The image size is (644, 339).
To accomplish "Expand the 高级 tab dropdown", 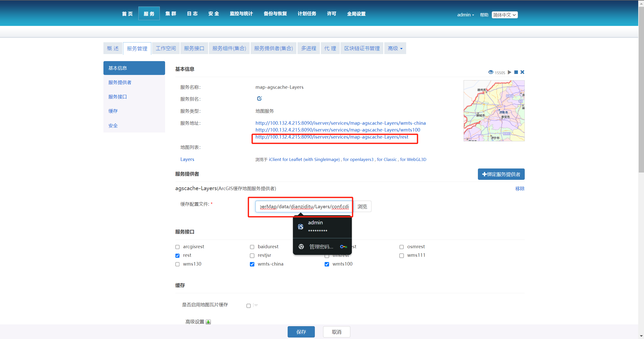I will [395, 48].
